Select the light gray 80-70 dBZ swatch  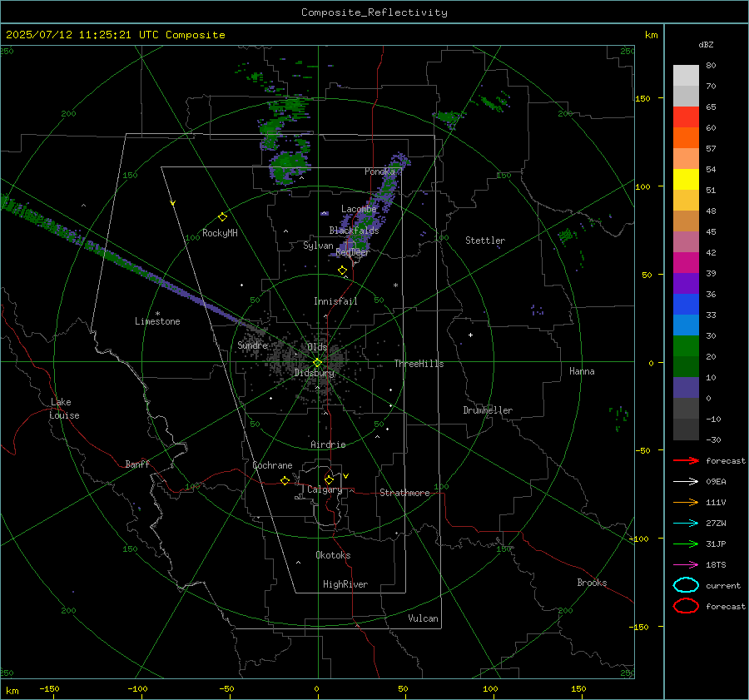point(686,75)
